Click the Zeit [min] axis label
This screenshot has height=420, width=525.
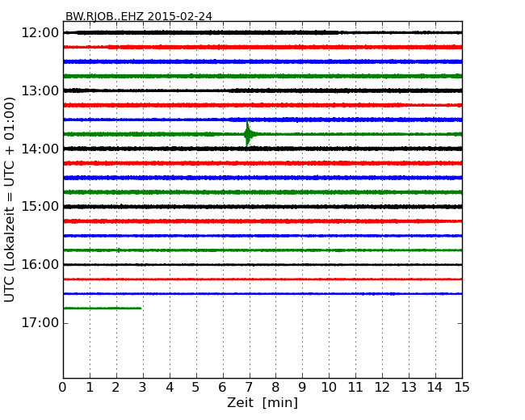click(262, 402)
